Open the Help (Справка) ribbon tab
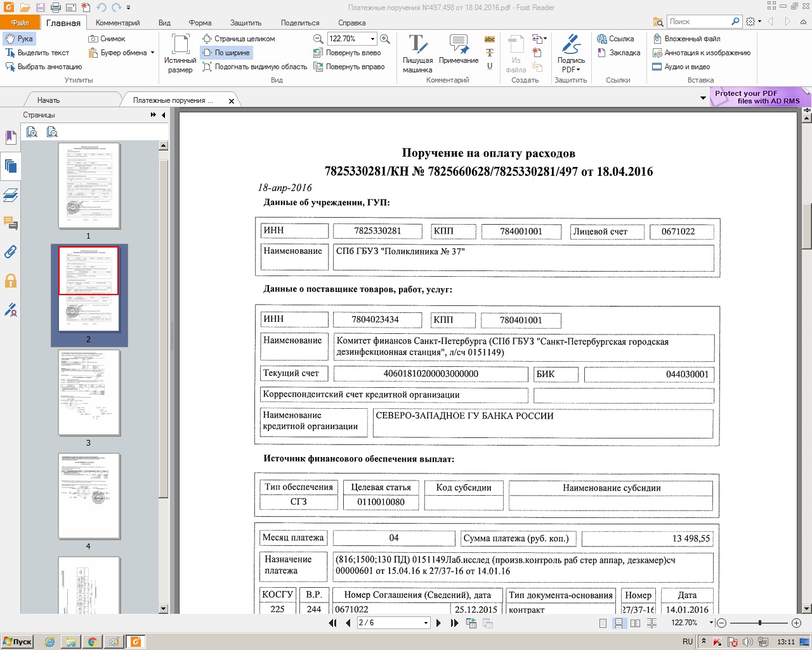Screen dimensions: 812x650 click(x=352, y=23)
